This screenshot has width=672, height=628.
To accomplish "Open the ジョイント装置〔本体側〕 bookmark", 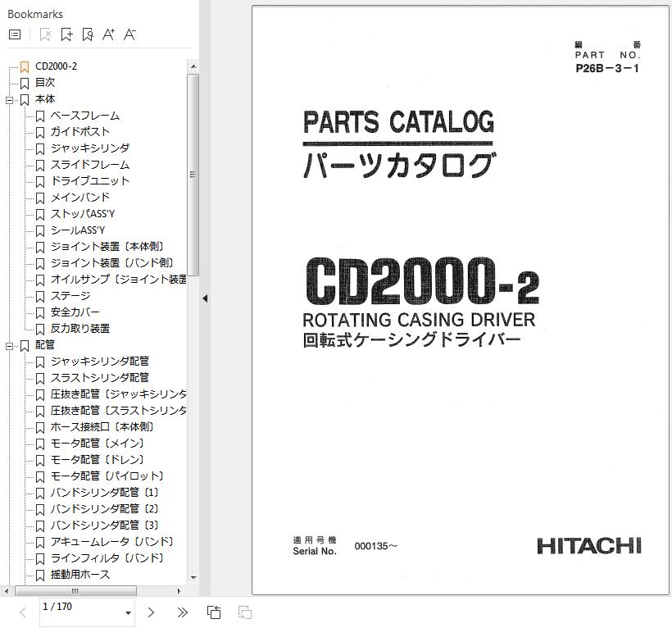I will (x=107, y=247).
